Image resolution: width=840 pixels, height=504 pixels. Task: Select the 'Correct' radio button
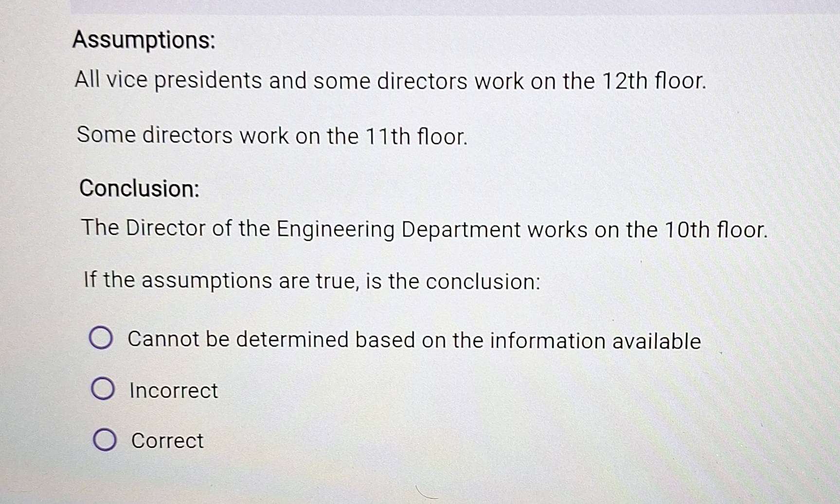pos(105,440)
